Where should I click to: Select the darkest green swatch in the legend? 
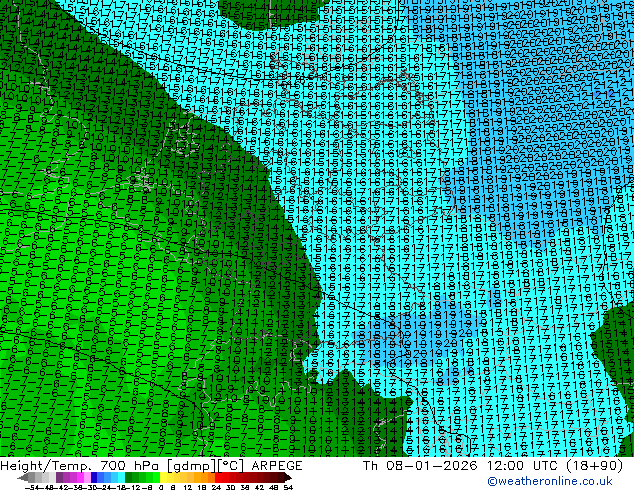click(x=129, y=477)
